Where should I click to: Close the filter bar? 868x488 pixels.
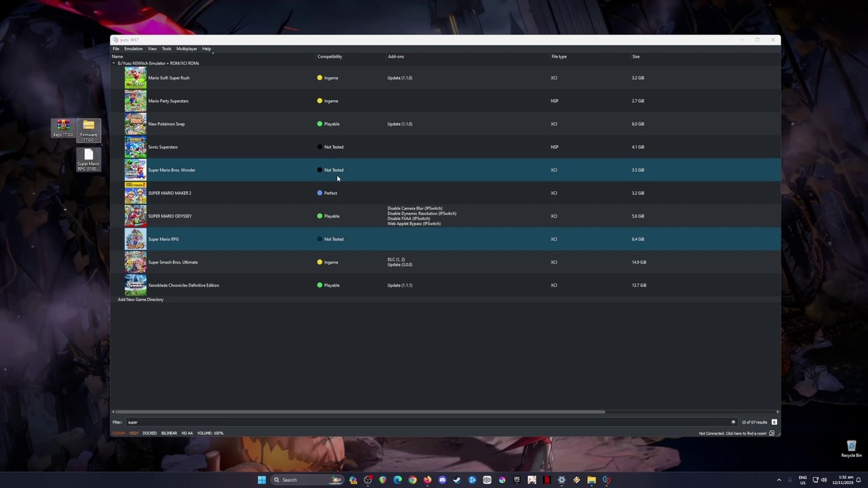point(774,422)
